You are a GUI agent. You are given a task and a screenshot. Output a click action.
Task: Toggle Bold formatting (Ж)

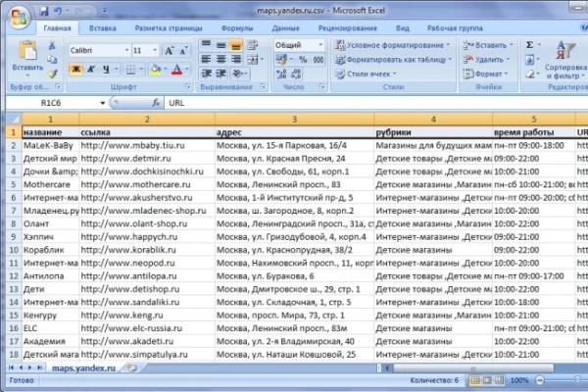(76, 70)
